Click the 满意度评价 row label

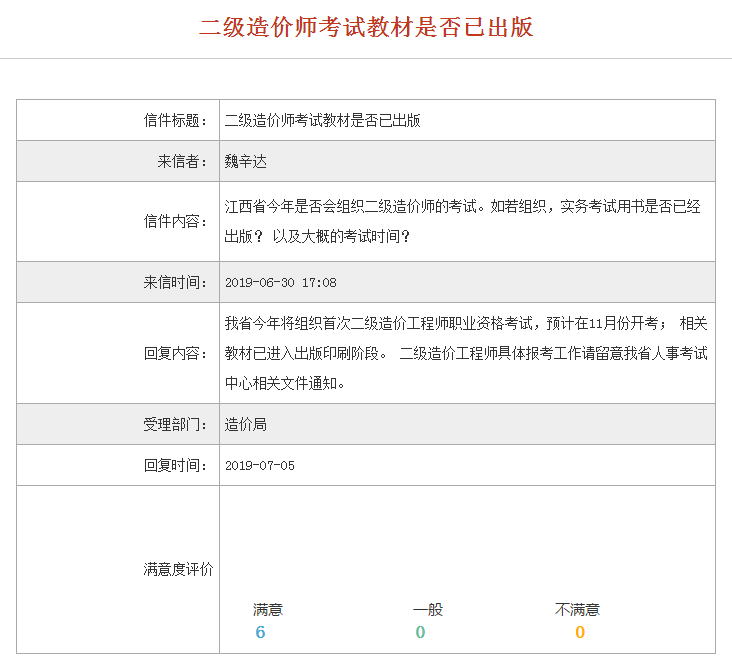coord(178,569)
